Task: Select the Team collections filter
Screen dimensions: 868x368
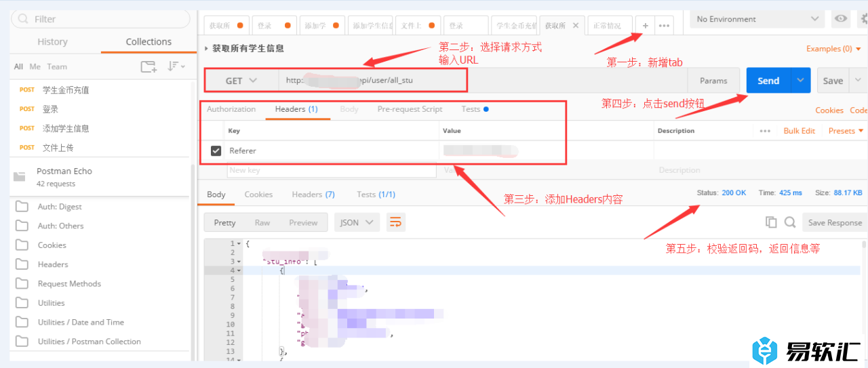Action: [x=57, y=66]
